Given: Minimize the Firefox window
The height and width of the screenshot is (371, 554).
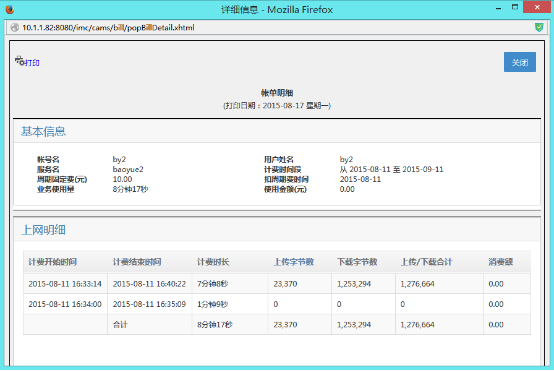Looking at the screenshot, I should click(499, 8).
